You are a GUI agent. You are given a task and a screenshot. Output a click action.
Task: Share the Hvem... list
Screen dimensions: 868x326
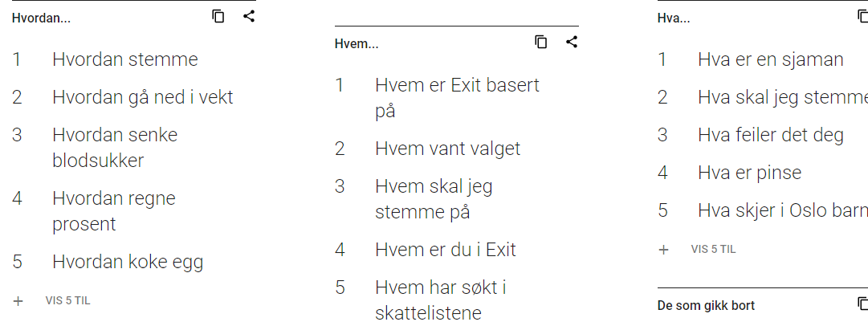(x=571, y=42)
